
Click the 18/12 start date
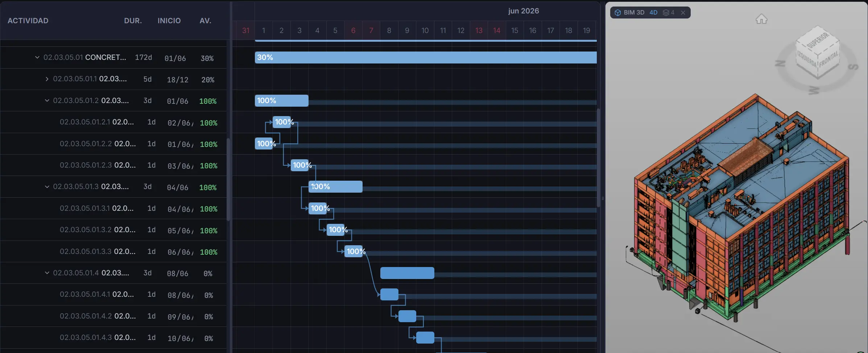tap(178, 79)
